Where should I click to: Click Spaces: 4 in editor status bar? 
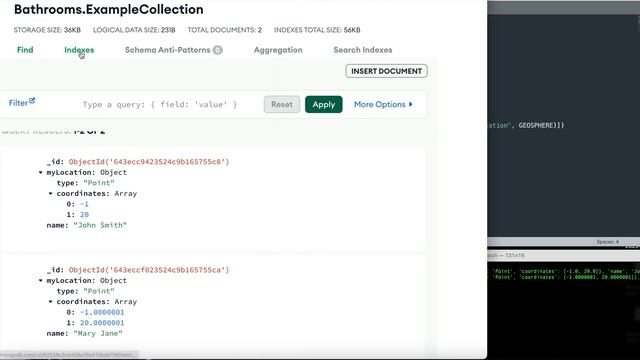[x=608, y=242]
